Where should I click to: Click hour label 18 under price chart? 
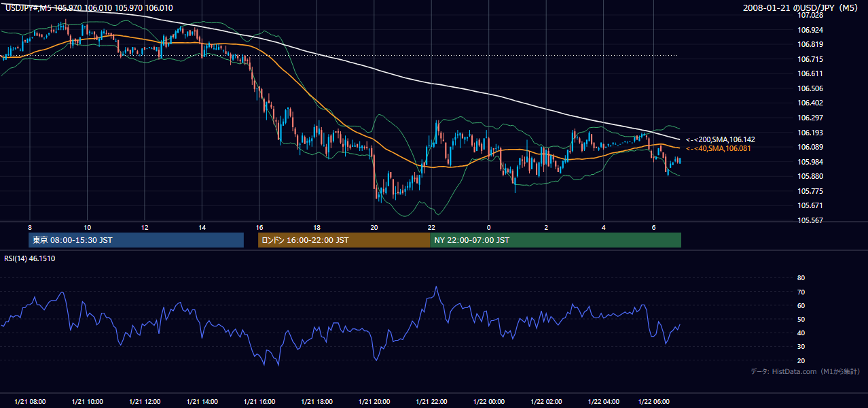coord(317,227)
